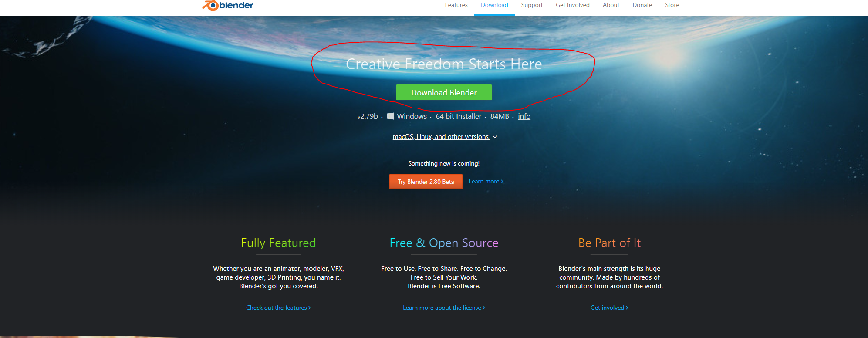Open the Support page in the navigation

[532, 5]
